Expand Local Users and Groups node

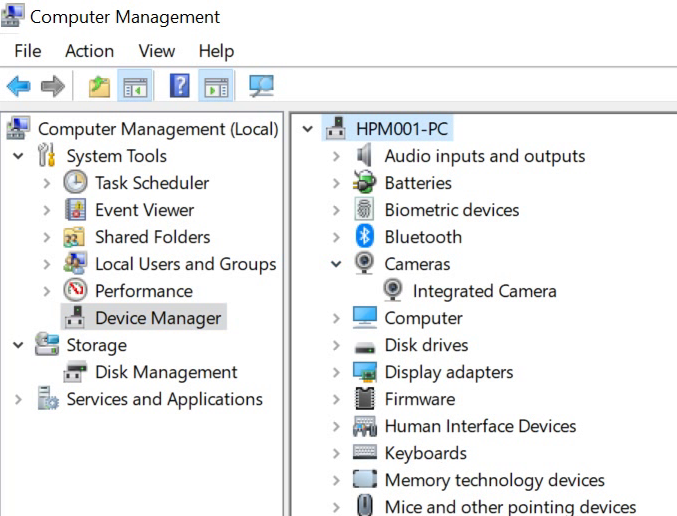point(47,264)
